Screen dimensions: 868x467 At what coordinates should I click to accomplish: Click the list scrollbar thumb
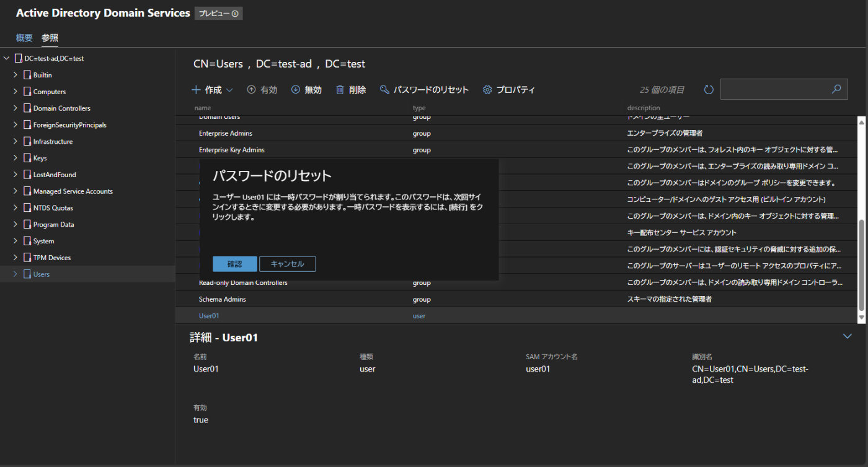click(x=861, y=266)
